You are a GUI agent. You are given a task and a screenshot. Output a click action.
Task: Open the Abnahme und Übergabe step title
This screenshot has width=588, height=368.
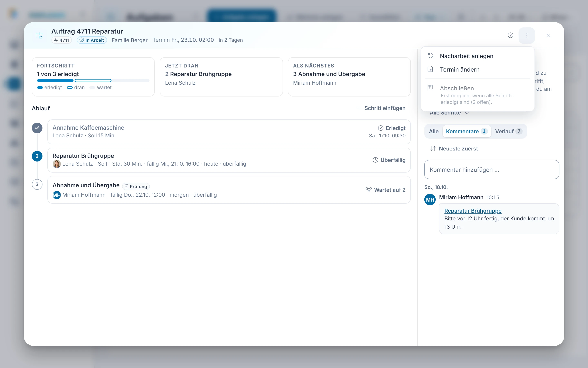pyautogui.click(x=86, y=185)
